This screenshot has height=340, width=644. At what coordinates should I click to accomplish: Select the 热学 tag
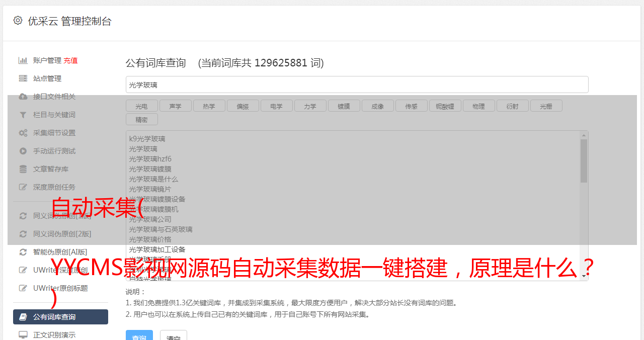tap(209, 106)
